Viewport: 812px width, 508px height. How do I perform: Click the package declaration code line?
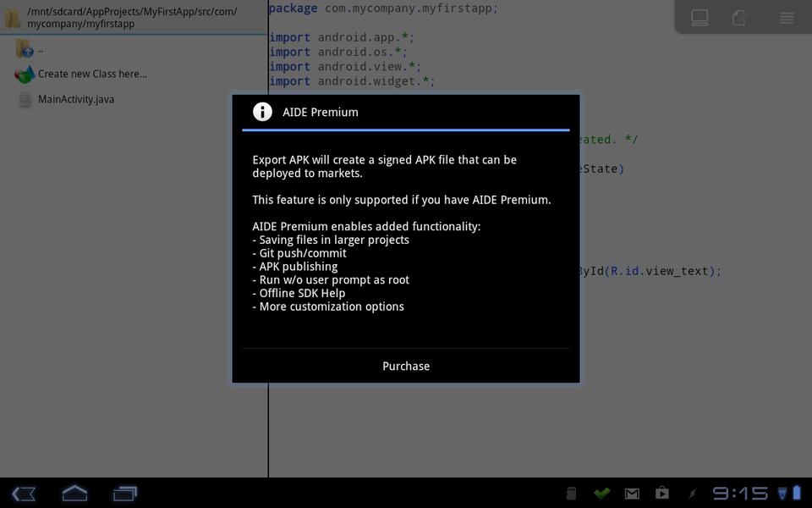click(x=383, y=8)
